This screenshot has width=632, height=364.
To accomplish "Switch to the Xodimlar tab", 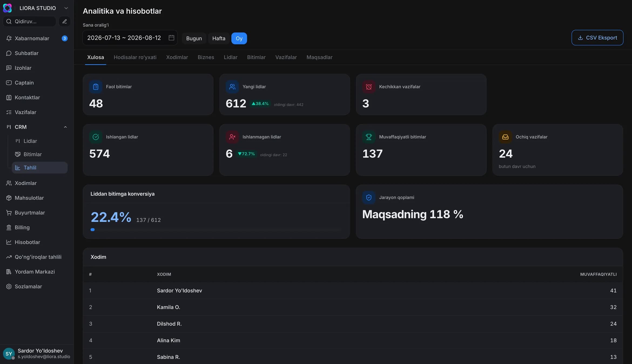I will pyautogui.click(x=177, y=57).
